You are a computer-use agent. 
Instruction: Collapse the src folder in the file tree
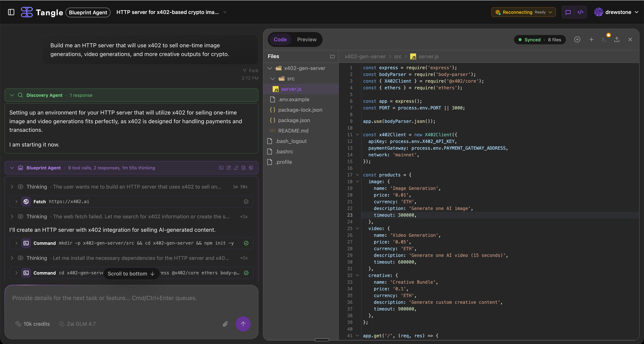[273, 78]
